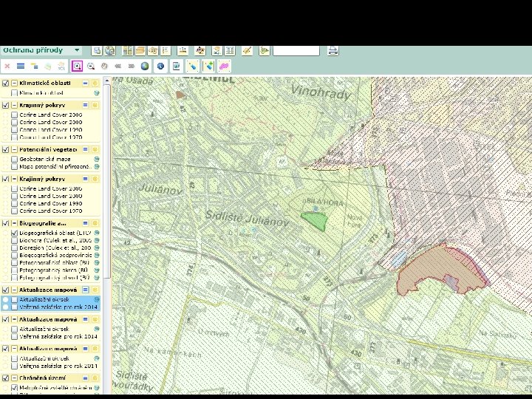This screenshot has height=399, width=532.
Task: Collapse the Potenciální vegetace group
Action: click(14, 149)
